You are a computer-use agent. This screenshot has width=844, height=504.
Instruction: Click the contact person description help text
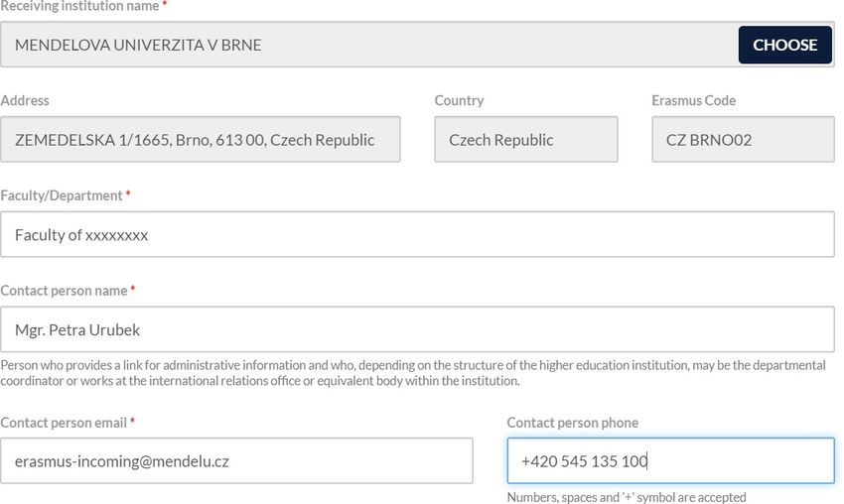tap(413, 373)
